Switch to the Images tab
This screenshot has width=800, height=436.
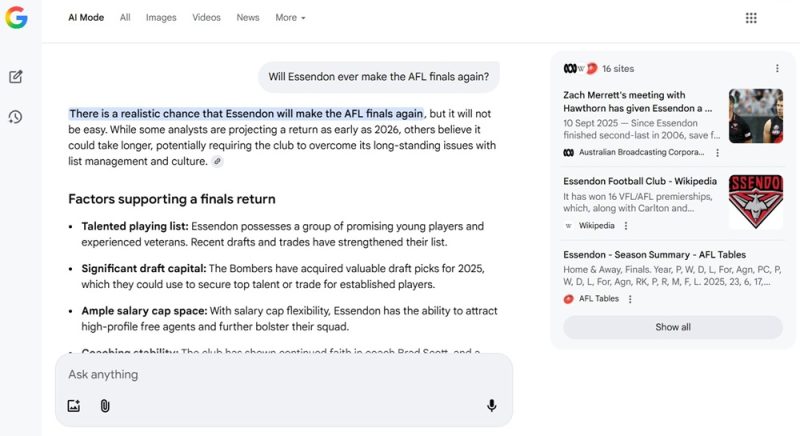click(x=161, y=17)
